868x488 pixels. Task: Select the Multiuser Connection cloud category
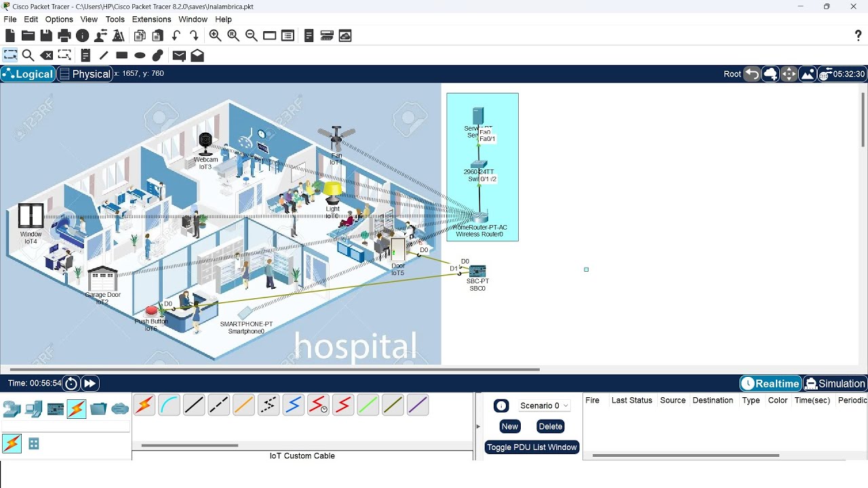tap(120, 409)
